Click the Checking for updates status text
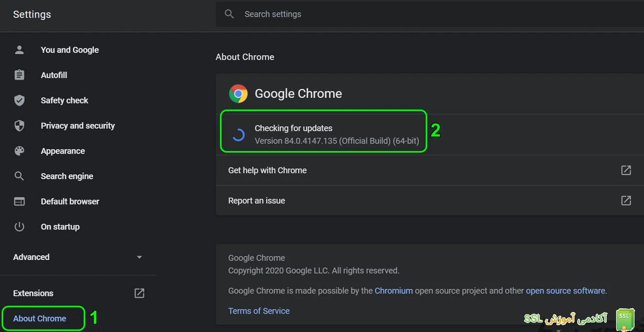Screen dimensions: 644x332 [x=294, y=128]
